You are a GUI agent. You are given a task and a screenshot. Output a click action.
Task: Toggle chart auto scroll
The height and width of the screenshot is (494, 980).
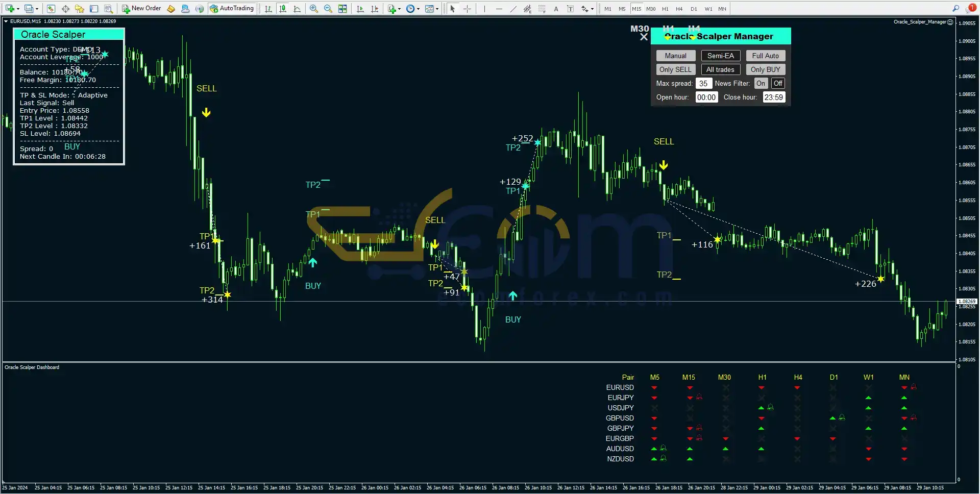coord(360,9)
